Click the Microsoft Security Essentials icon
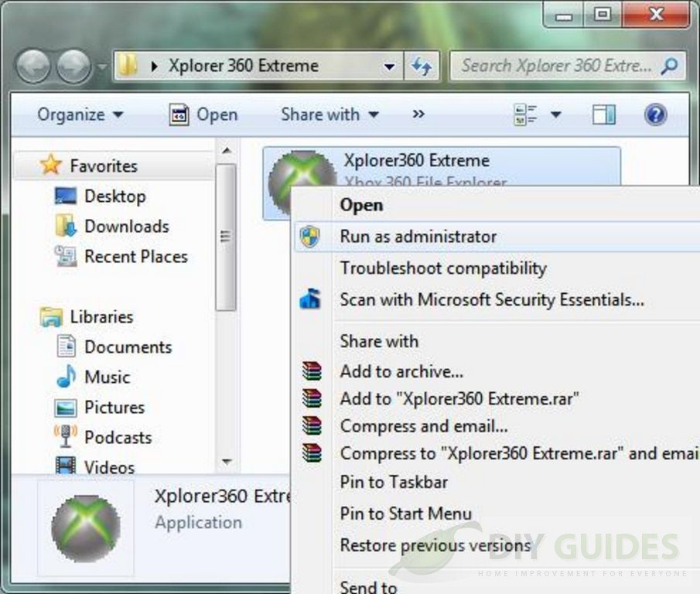The image size is (700, 594). [311, 299]
